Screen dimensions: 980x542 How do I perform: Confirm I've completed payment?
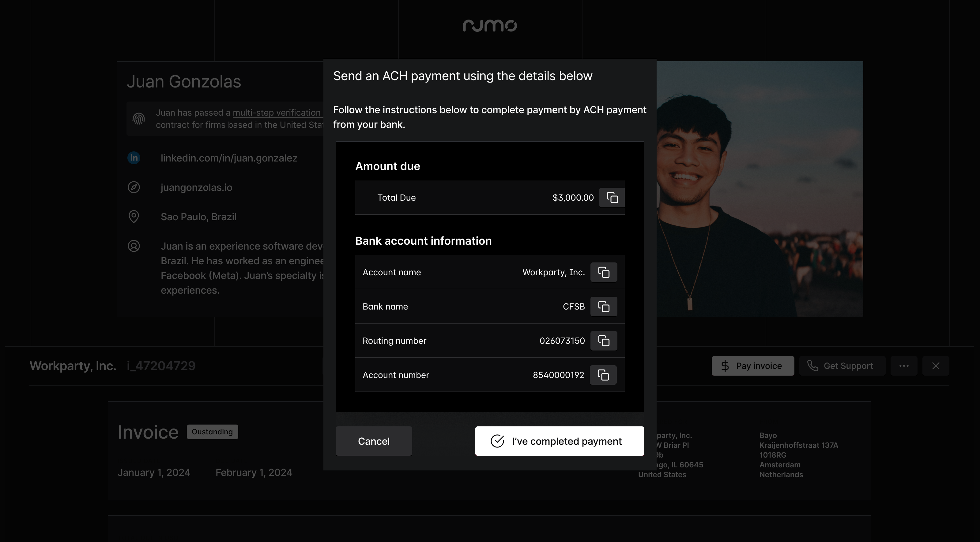(559, 441)
